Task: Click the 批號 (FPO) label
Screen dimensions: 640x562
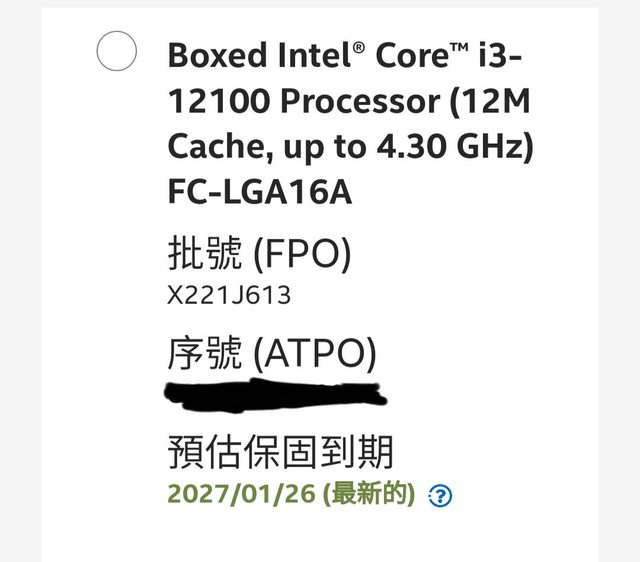Action: click(259, 256)
